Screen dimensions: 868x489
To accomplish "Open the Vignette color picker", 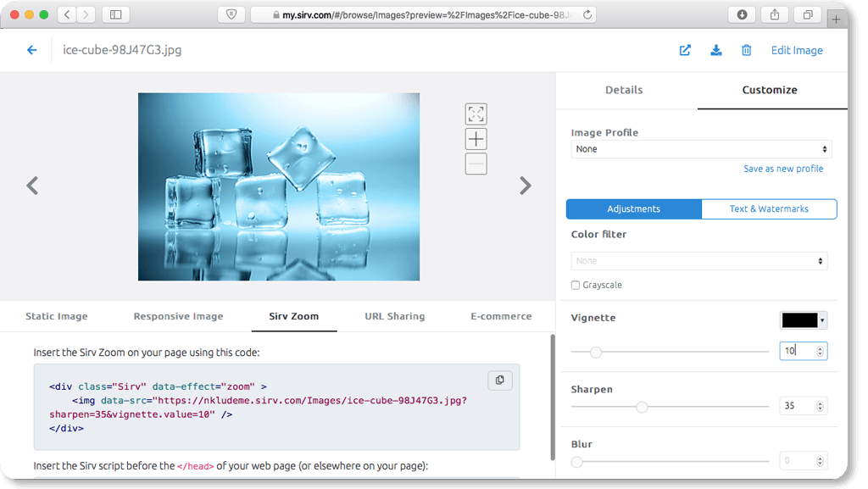I will 803,320.
